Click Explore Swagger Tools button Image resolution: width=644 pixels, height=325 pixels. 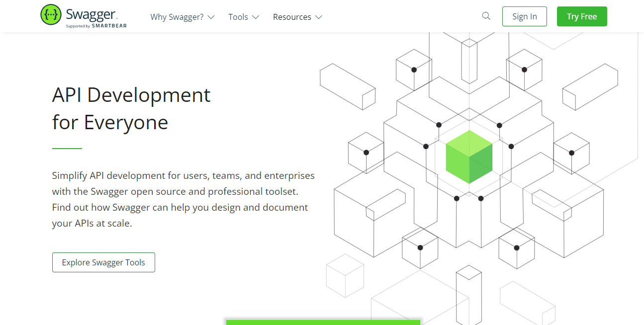pos(103,262)
